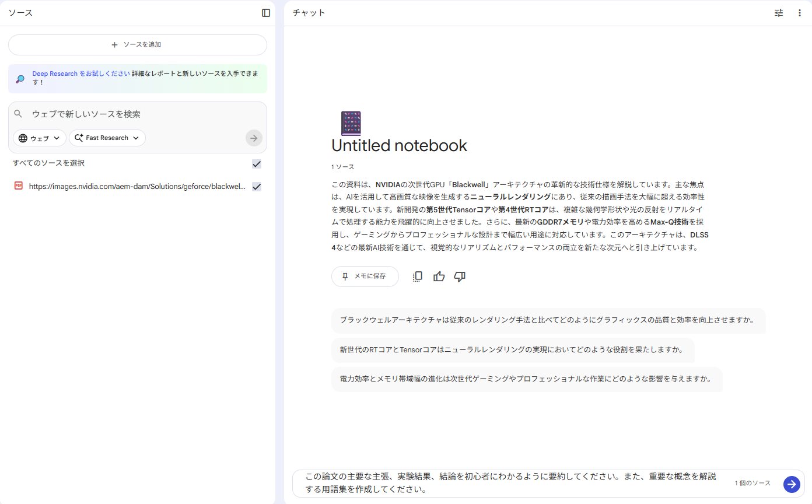Screen dimensions: 812x504
Task: Select the suggested question about RTコアとTensorコア
Action: click(513, 350)
